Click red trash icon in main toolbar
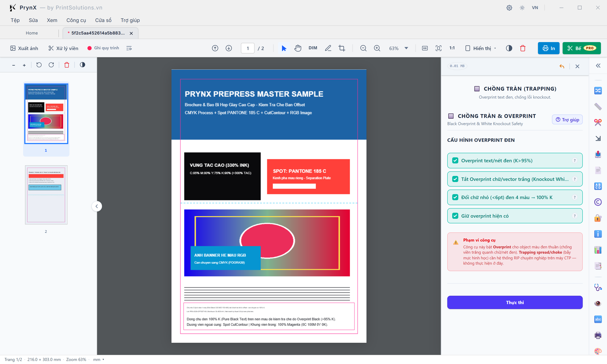 [x=523, y=48]
